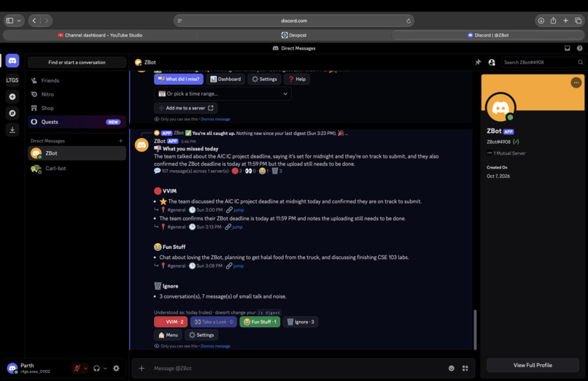Click Ignore · 3 button

pos(301,322)
